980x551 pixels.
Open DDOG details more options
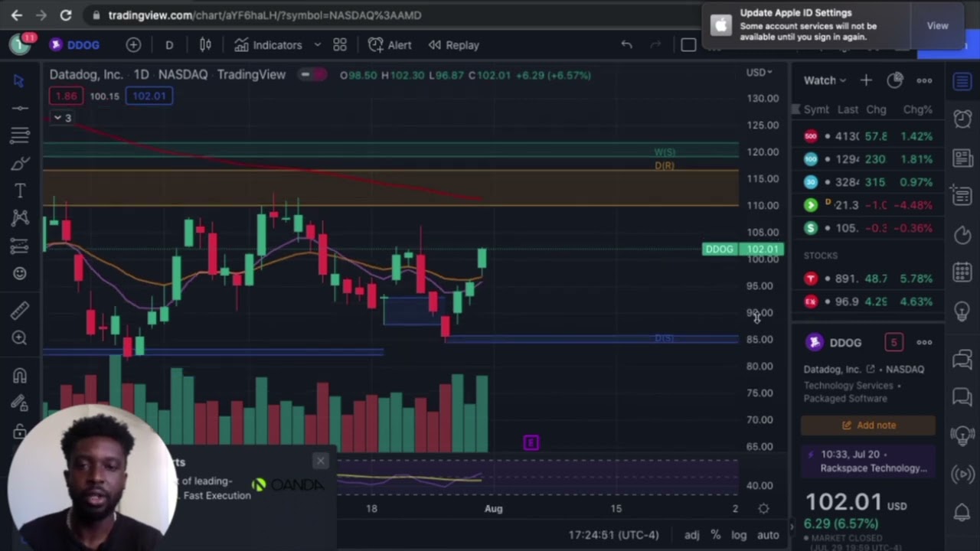click(924, 342)
